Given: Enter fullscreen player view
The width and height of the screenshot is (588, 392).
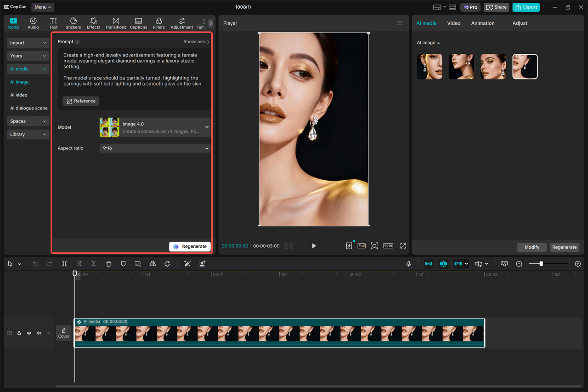Looking at the screenshot, I should click(x=403, y=246).
